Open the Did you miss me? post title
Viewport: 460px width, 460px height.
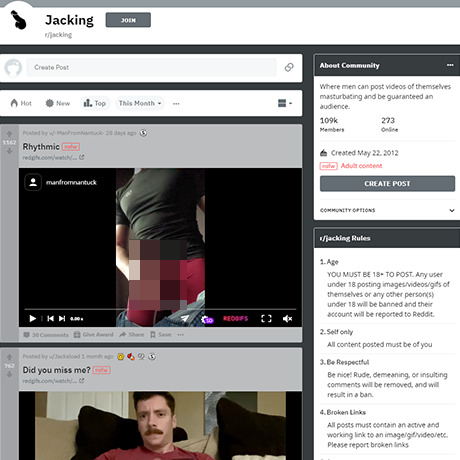coord(56,370)
